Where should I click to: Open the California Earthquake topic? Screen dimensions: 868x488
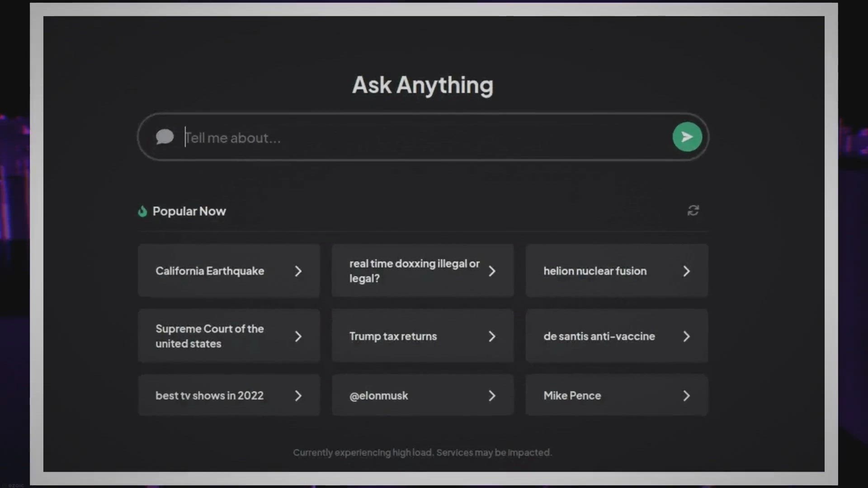tap(210, 271)
